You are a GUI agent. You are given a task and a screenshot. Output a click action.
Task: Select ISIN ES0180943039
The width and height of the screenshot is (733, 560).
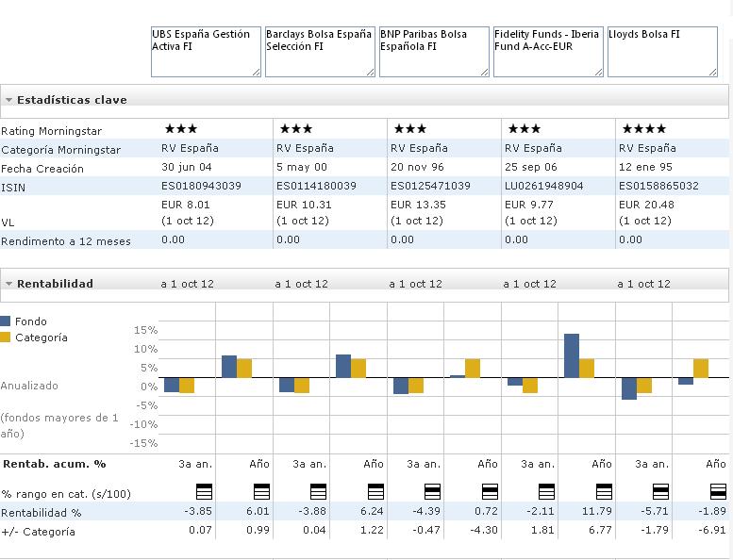click(202, 186)
